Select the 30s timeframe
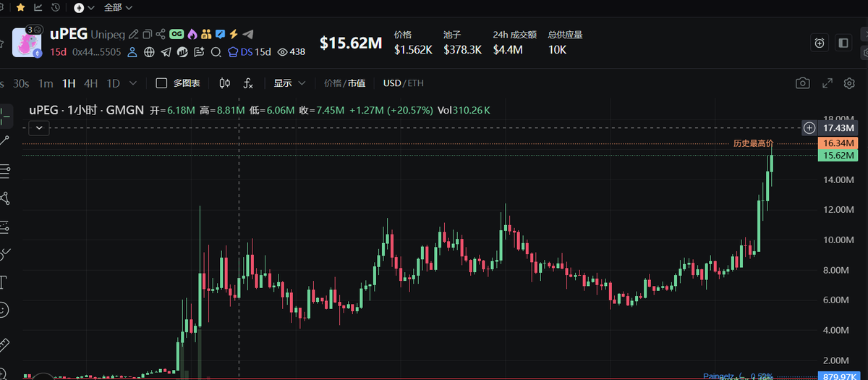The height and width of the screenshot is (380, 868). click(x=21, y=83)
